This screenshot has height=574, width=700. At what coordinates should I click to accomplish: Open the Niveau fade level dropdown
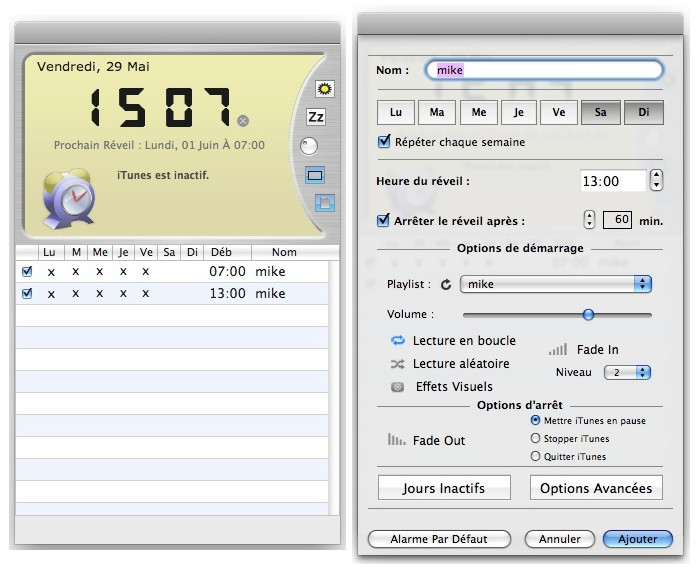[627, 372]
